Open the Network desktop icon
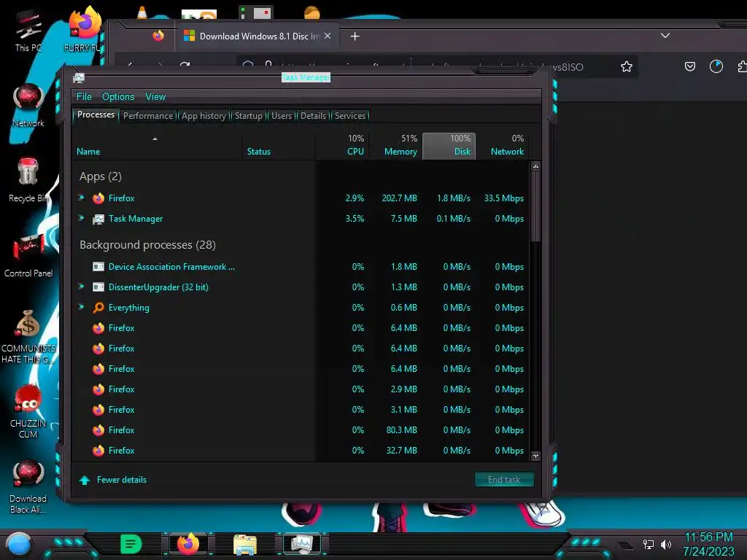 28,105
